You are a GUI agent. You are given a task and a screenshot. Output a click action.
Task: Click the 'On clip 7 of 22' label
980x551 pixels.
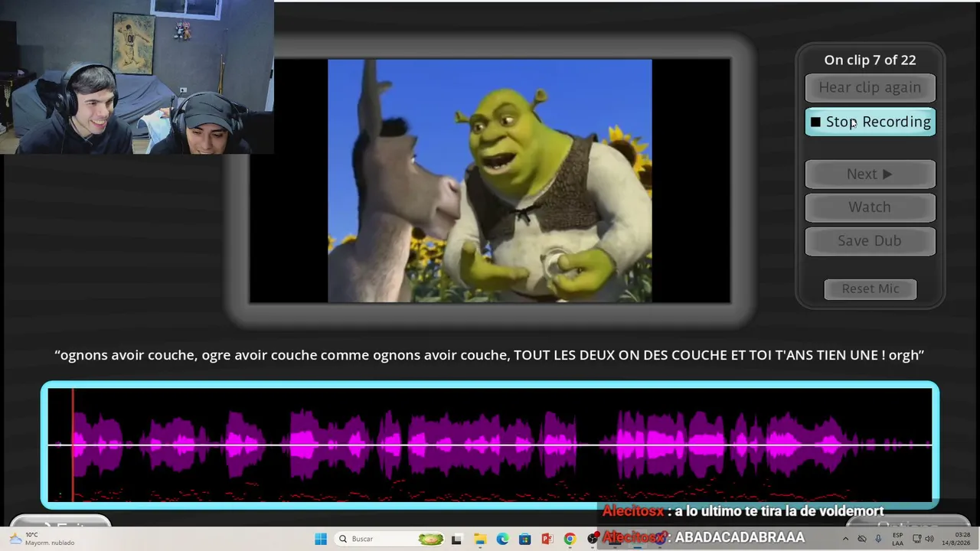[x=870, y=60]
